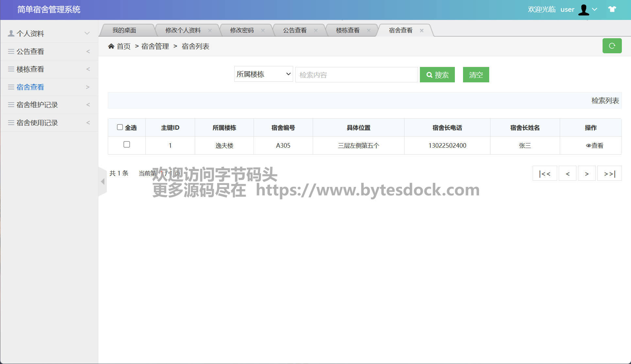Screen dimensions: 631x364
Task: Click the eye 查看 action for row 1
Action: (594, 145)
